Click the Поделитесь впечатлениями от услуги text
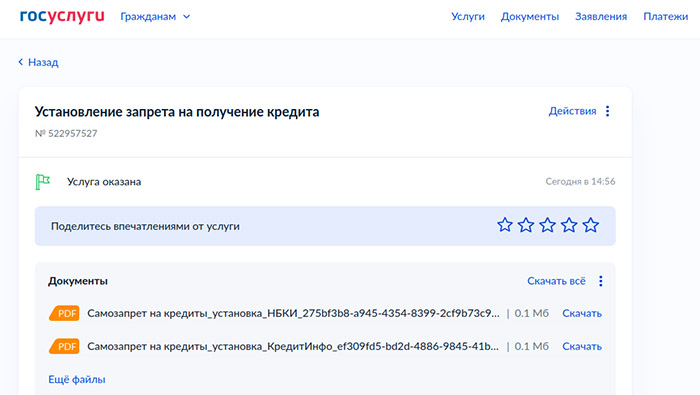 click(x=145, y=226)
